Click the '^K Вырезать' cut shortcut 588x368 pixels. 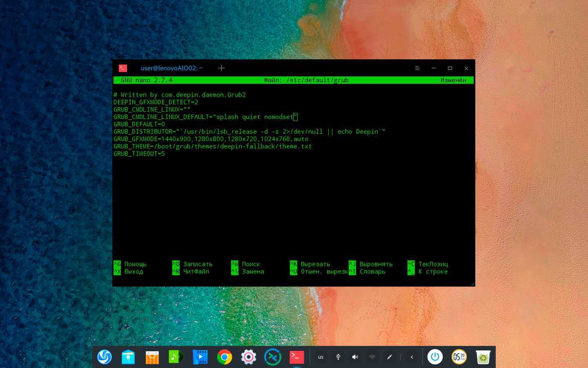click(310, 264)
